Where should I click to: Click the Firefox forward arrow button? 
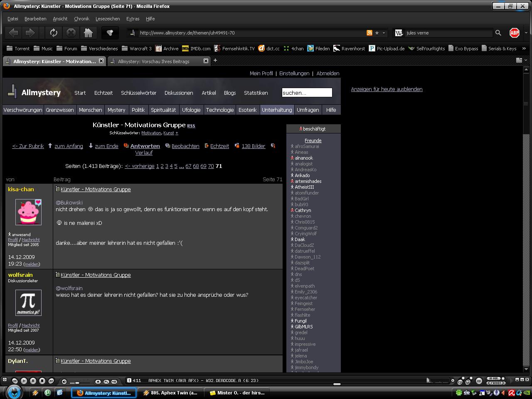point(30,33)
